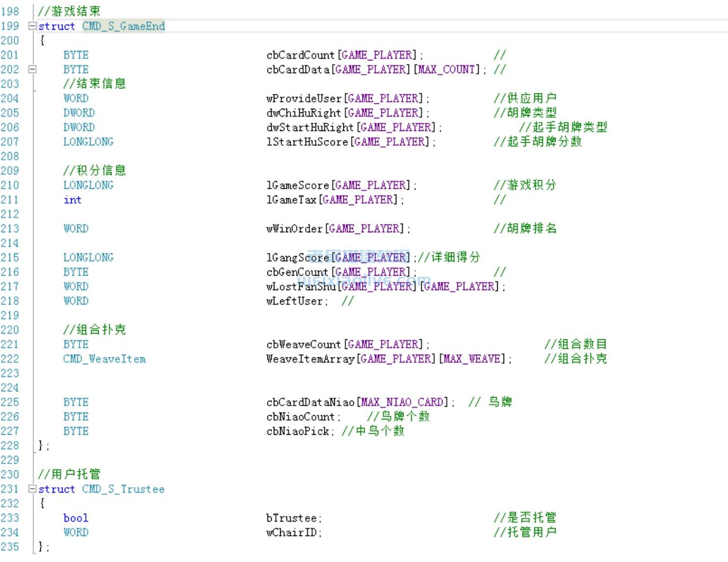Screen dimensions: 728x562
Task: Collapse the fold marker on line 202
Action: [32, 69]
